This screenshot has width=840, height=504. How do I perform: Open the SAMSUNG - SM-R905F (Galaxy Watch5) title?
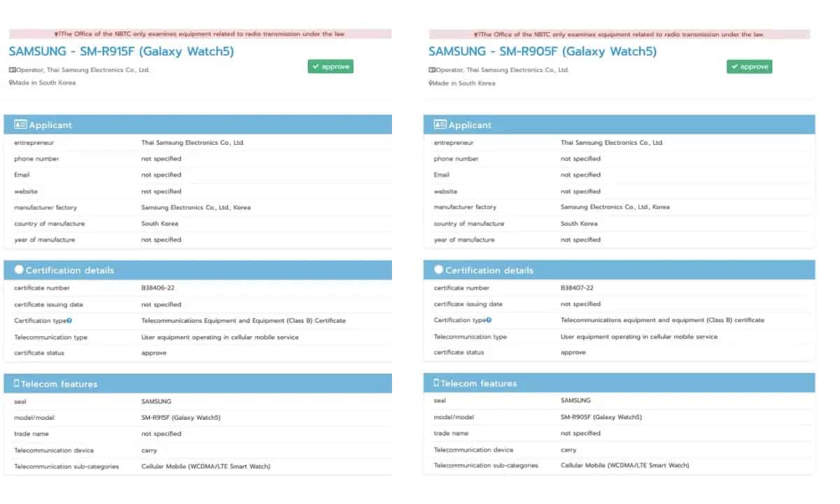[541, 51]
